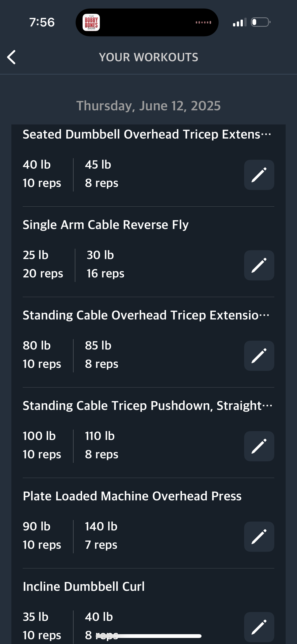Select the Single Arm Cable Reverse Fly title

click(106, 225)
